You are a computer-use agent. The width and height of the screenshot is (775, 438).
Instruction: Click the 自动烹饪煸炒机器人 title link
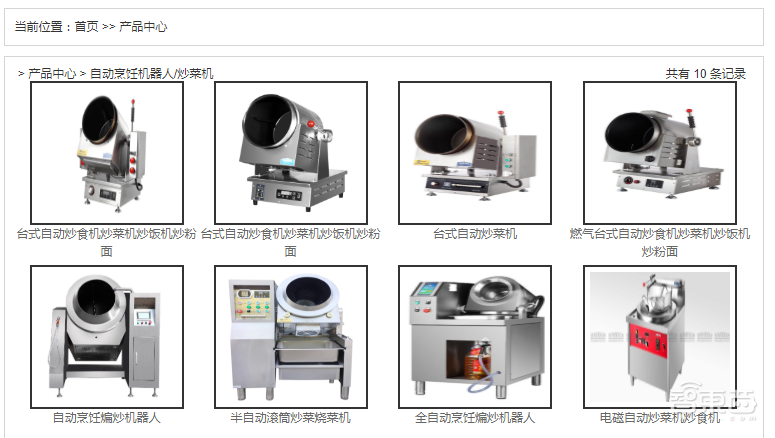tap(107, 418)
